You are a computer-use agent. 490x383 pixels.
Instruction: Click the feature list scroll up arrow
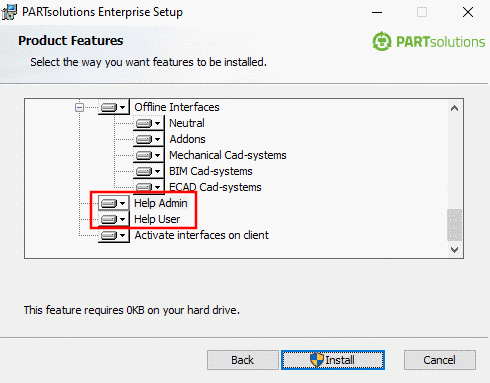[x=454, y=108]
